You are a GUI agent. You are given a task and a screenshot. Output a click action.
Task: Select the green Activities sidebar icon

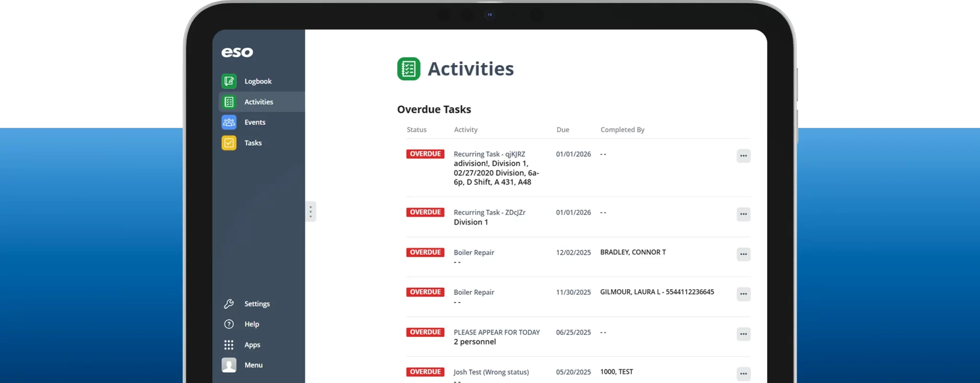coord(229,102)
